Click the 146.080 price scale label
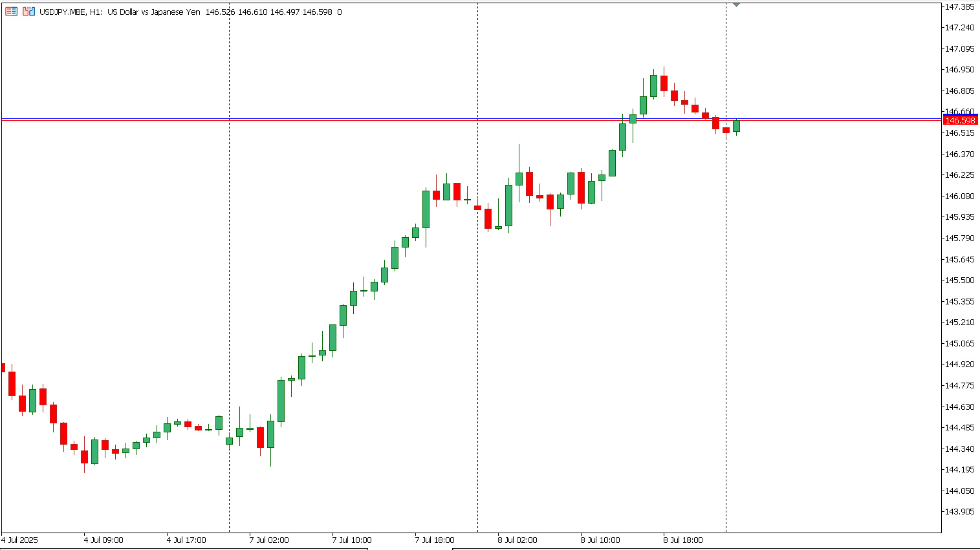This screenshot has height=550, width=980. 960,196
